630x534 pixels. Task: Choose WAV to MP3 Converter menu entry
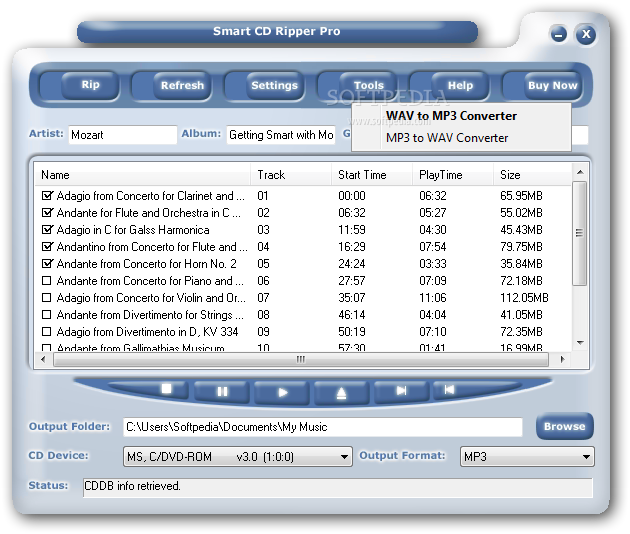451,116
